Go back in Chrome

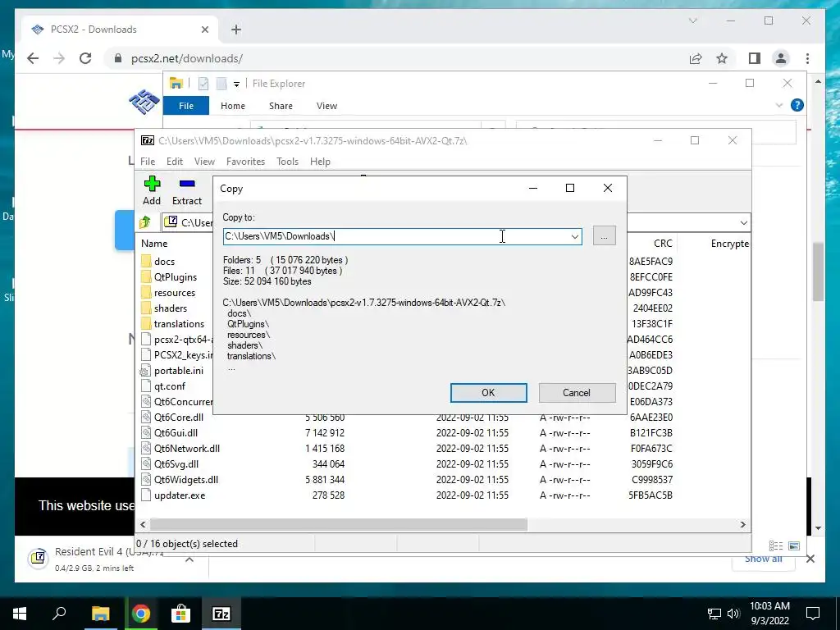[33, 58]
